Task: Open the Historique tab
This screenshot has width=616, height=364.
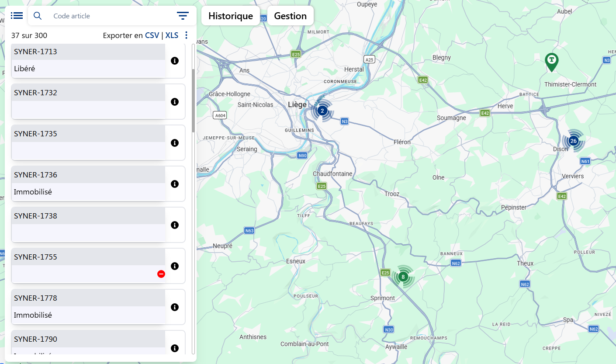Action: [x=231, y=16]
